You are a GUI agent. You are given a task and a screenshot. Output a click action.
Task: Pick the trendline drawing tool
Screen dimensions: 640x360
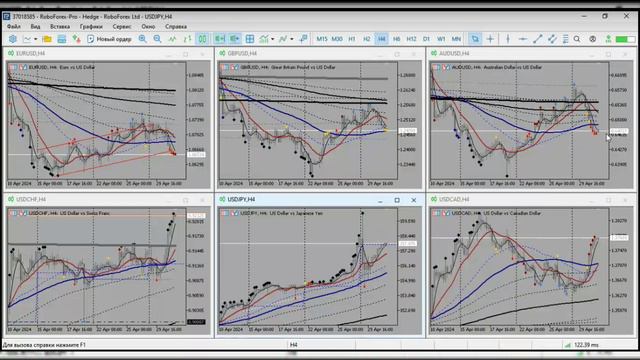tap(538, 39)
